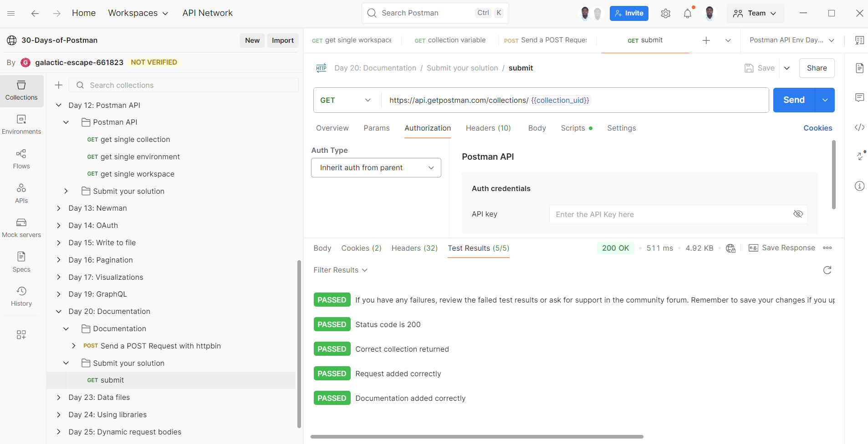Switch to the Headers (10) request tab
This screenshot has width=868, height=444.
coord(488,128)
